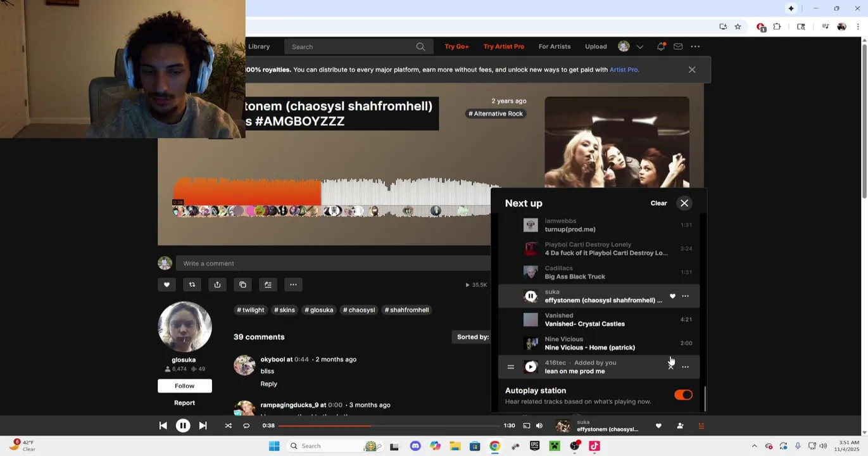Open the track artwork thumbnail
The width and height of the screenshot is (868, 456).
click(617, 142)
